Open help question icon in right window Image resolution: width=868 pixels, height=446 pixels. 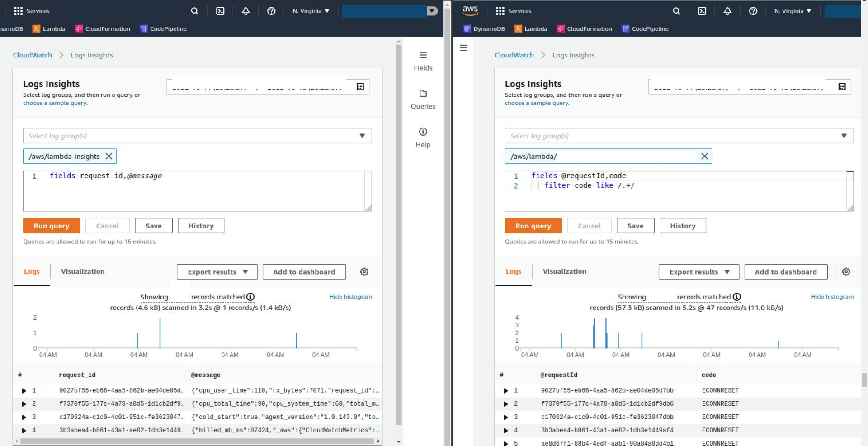(753, 11)
